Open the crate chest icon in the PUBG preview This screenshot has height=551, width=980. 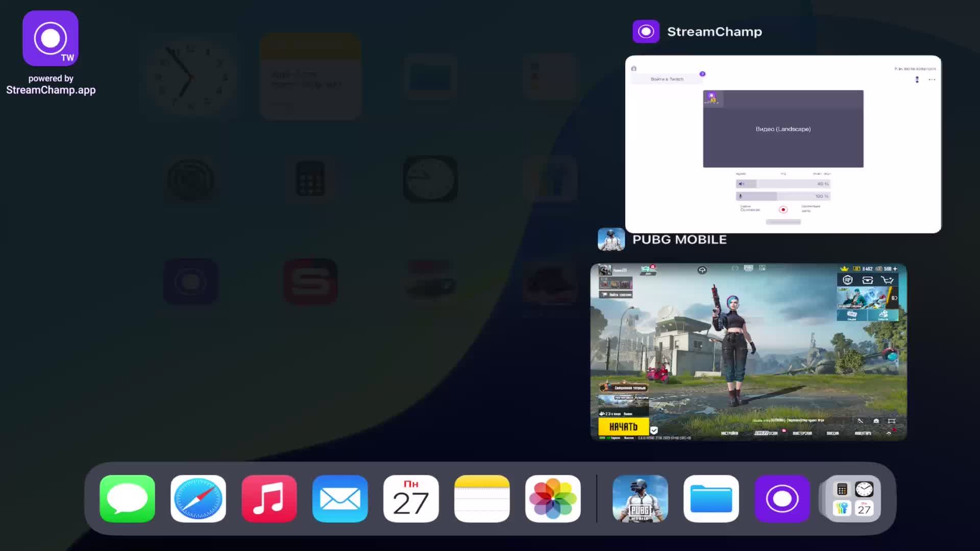[x=867, y=280]
